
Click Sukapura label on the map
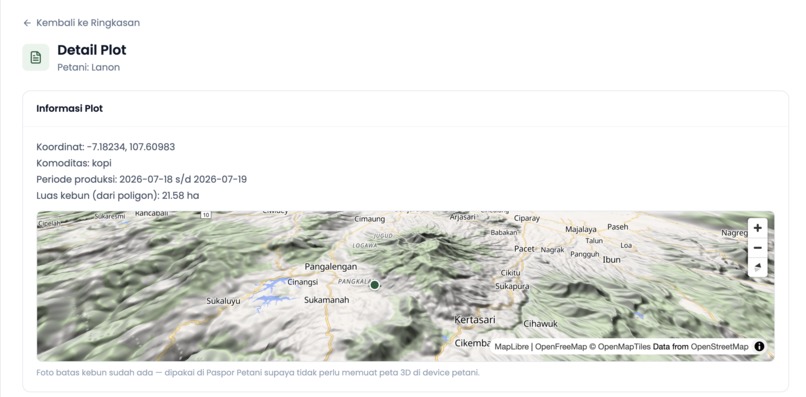coord(511,286)
